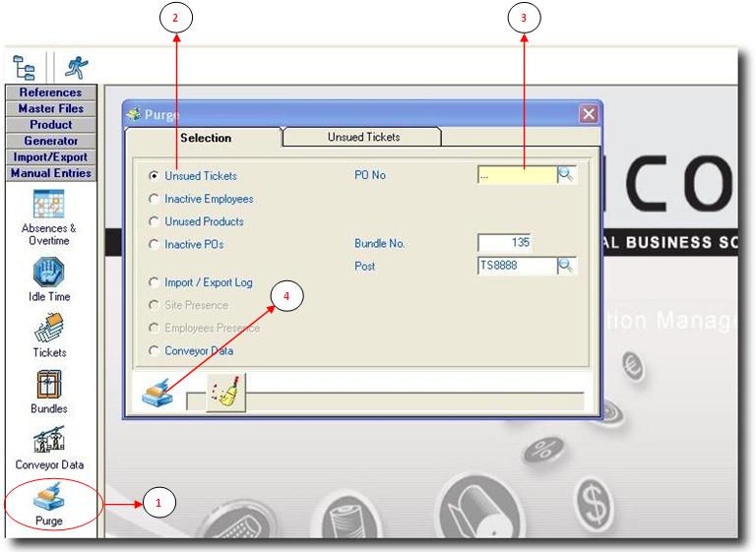Click the tree structure toolbar icon

(25, 67)
